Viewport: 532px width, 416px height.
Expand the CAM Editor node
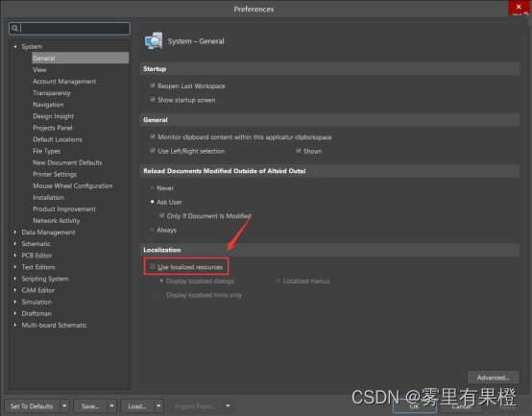pos(15,290)
